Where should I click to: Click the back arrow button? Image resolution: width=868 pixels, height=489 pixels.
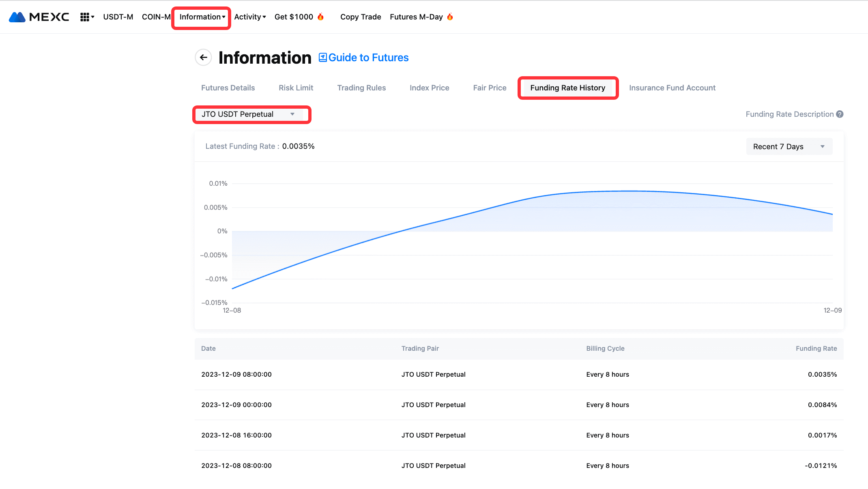coord(204,58)
